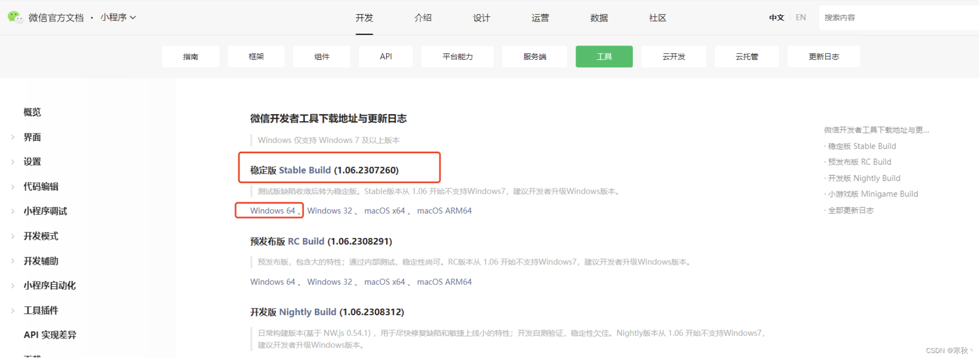Screen dimensions: 980x359
Task: Expand the 小程序自动化 sidebar chevron
Action: click(x=13, y=285)
